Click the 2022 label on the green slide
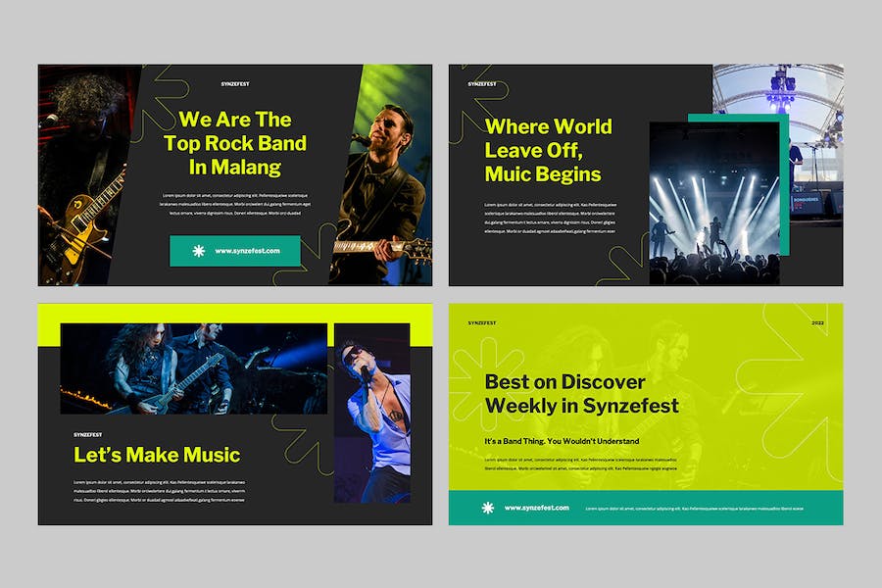This screenshot has height=588, width=882. [x=817, y=322]
